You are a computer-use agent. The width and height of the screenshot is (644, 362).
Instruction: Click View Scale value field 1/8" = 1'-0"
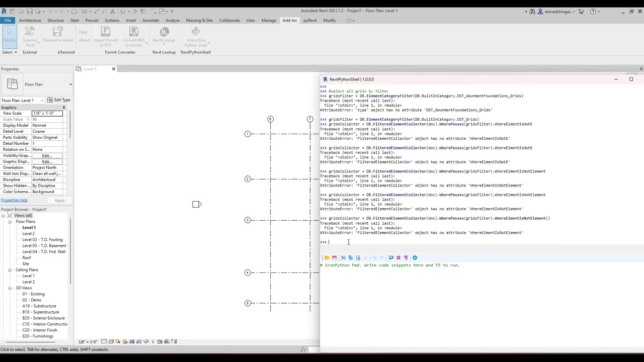[47, 114]
